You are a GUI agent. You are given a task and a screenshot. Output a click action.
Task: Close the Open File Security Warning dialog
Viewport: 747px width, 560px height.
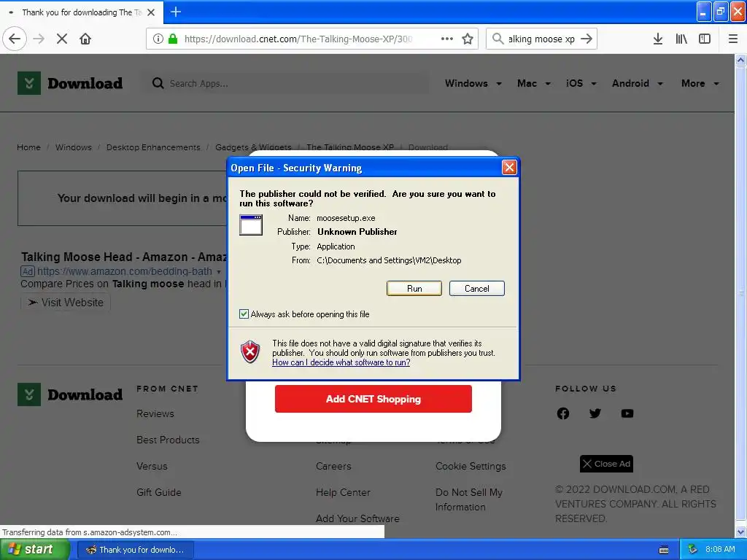point(509,167)
